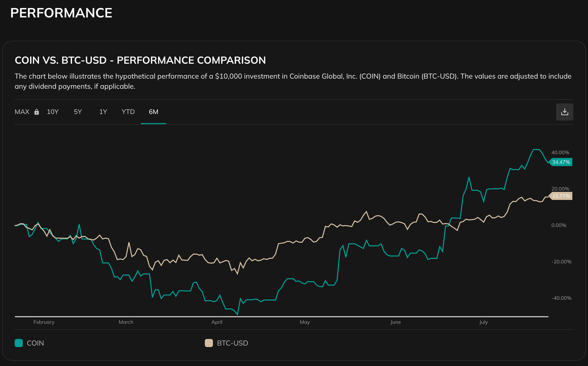Click the 15.77% BTC-USD value tag
Image resolution: width=588 pixels, height=366 pixels.
561,196
